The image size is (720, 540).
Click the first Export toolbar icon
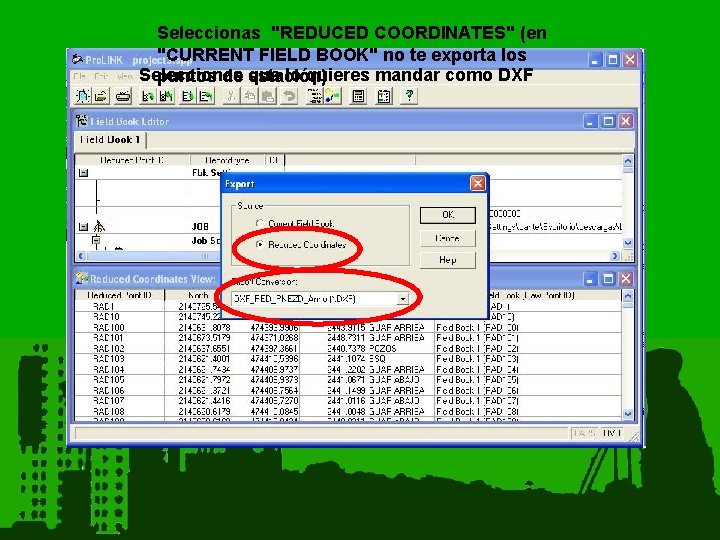[188, 96]
